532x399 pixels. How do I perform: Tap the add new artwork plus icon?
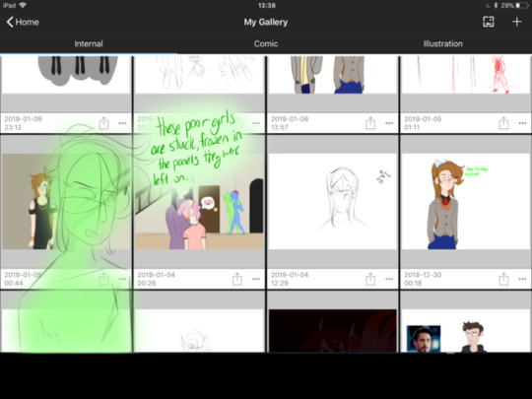[x=516, y=22]
